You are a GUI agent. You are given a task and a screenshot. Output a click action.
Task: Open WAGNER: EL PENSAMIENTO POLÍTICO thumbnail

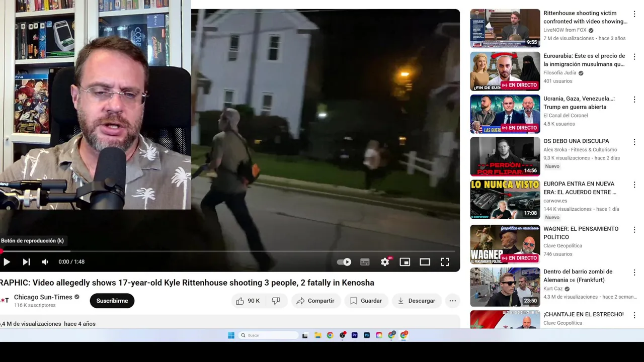coord(505,244)
